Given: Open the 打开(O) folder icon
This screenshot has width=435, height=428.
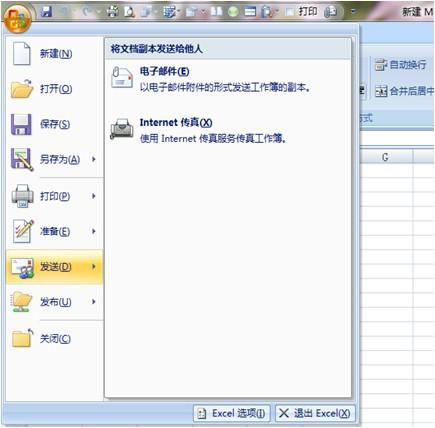Looking at the screenshot, I should [22, 89].
